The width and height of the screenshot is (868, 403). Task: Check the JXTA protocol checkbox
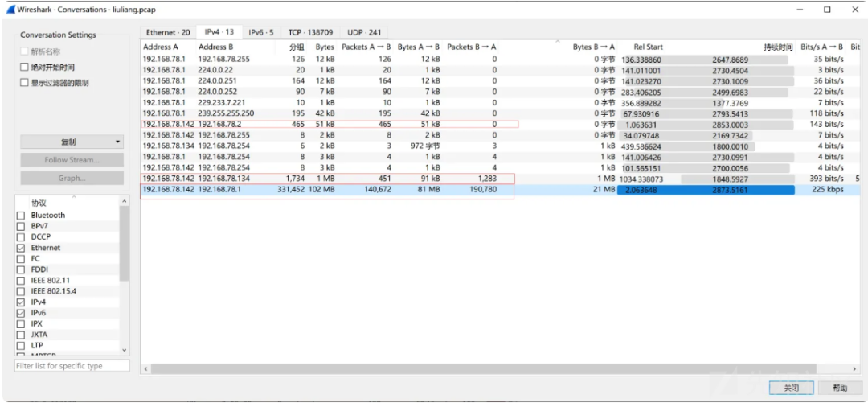tap(21, 335)
